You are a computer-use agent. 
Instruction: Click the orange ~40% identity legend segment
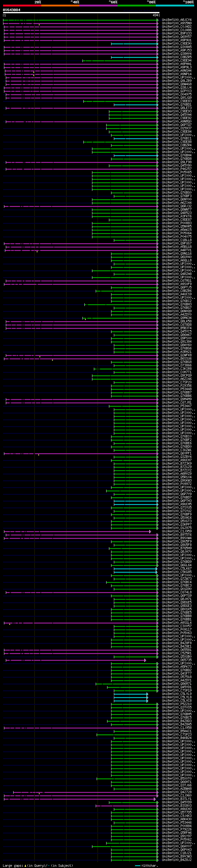60,6
